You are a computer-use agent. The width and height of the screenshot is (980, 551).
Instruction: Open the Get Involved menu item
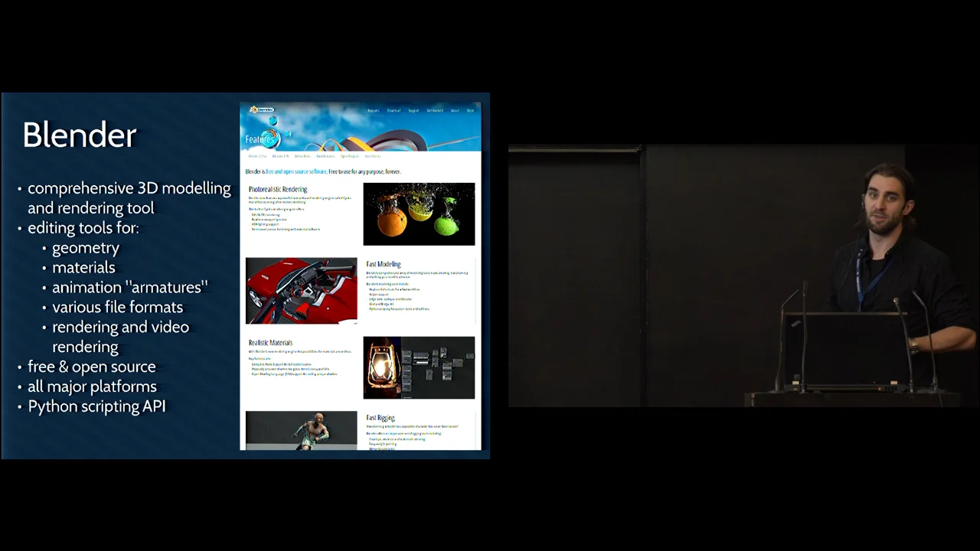(x=435, y=110)
